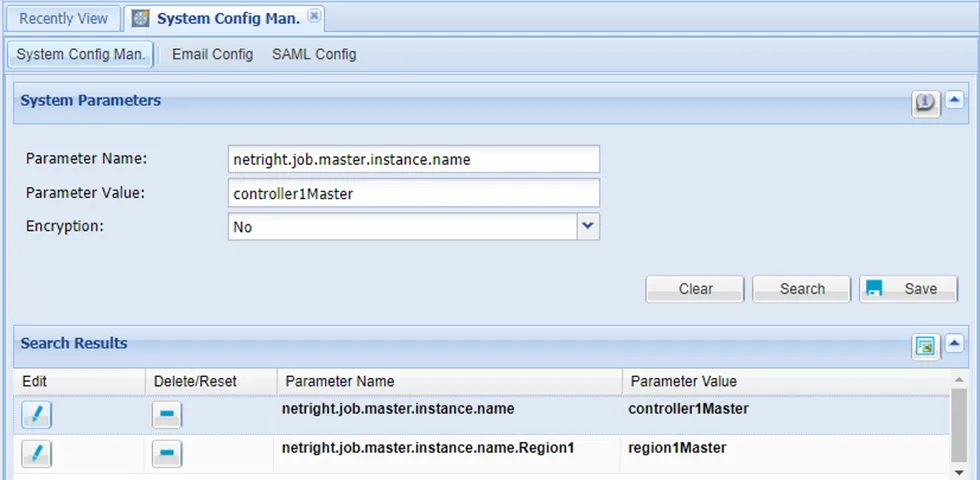The image size is (980, 480).
Task: Click the Search button
Action: 802,289
